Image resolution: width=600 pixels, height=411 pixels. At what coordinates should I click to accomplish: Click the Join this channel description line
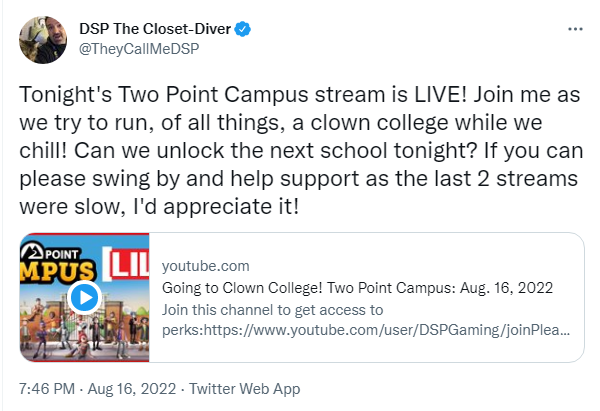[x=272, y=310]
